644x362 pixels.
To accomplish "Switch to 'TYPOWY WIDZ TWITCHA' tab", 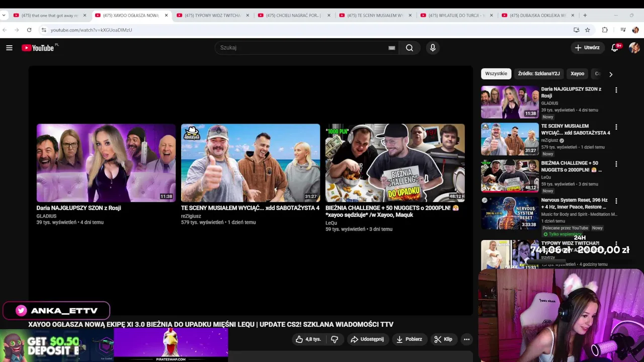I will pos(212,15).
